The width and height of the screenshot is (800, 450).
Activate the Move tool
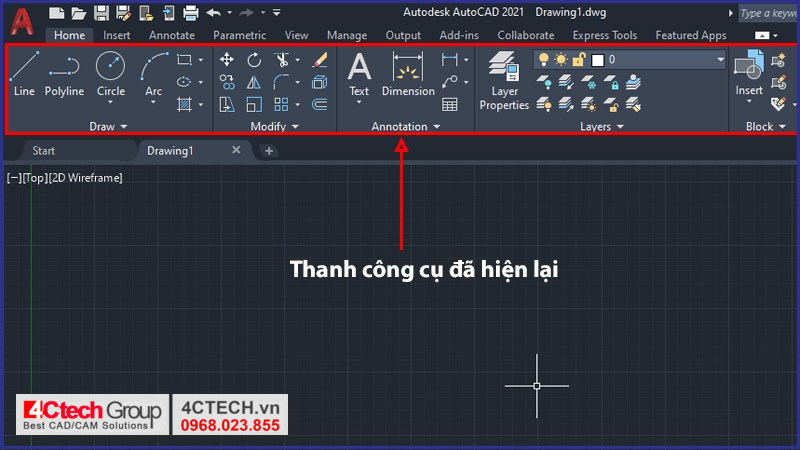(x=227, y=60)
